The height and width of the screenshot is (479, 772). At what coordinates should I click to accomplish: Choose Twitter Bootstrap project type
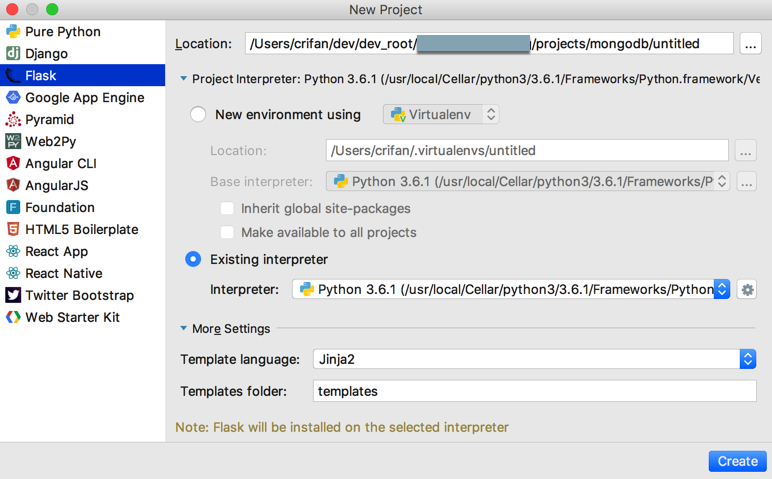click(x=82, y=295)
